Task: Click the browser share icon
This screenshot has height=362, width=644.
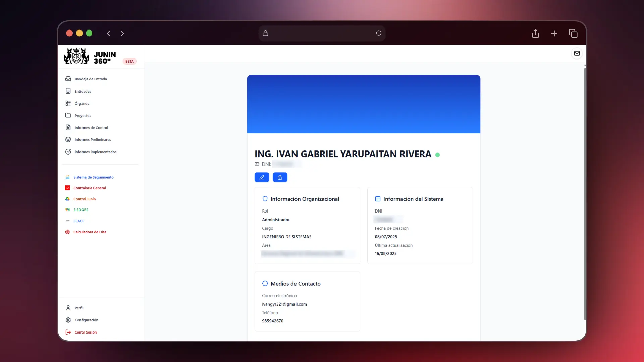Action: (x=535, y=33)
